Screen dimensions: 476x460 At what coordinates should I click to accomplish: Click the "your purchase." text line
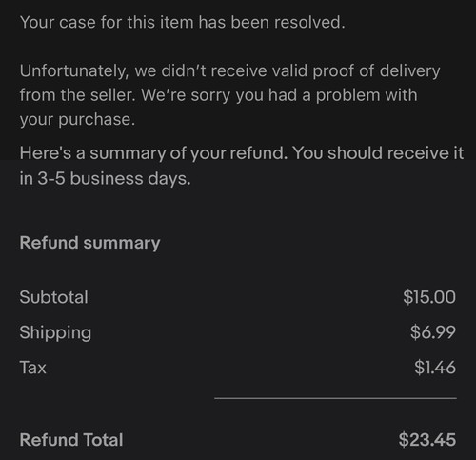(77, 120)
